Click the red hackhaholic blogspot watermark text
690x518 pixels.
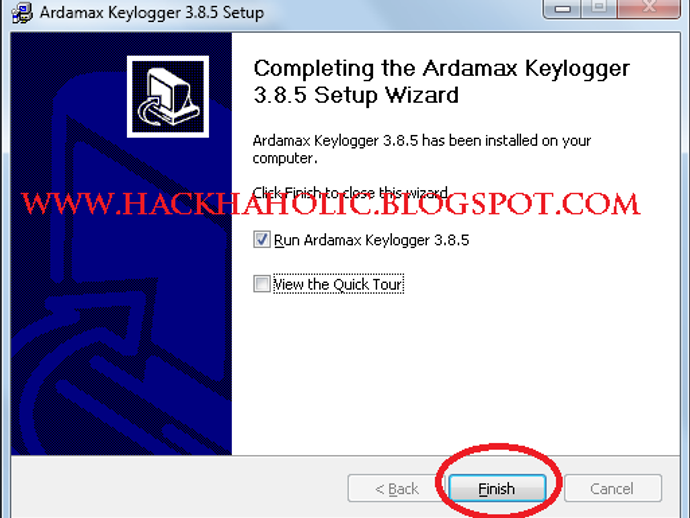330,204
